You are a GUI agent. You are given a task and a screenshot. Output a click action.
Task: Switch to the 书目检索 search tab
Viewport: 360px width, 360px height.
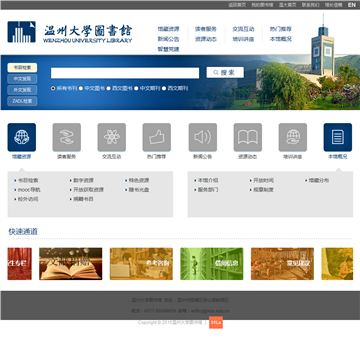[x=22, y=68]
